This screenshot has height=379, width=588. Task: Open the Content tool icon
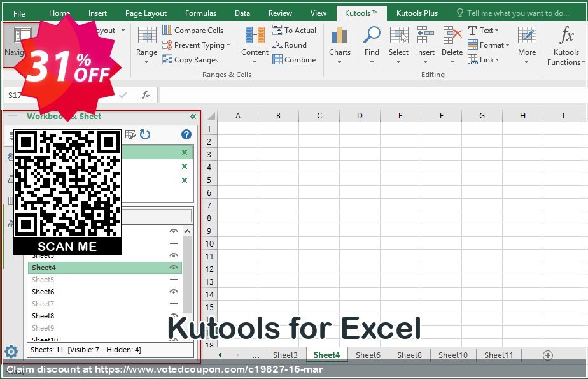[x=255, y=45]
